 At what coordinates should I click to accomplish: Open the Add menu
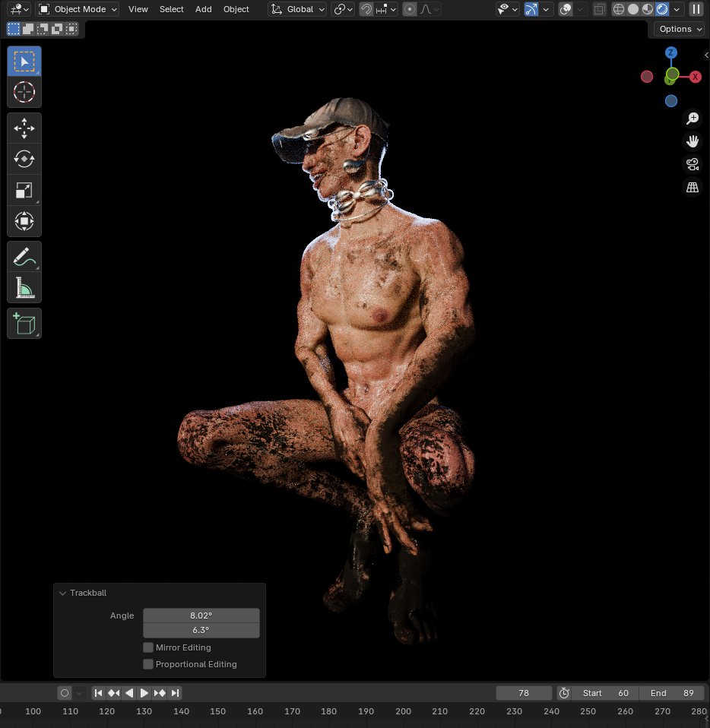click(204, 9)
